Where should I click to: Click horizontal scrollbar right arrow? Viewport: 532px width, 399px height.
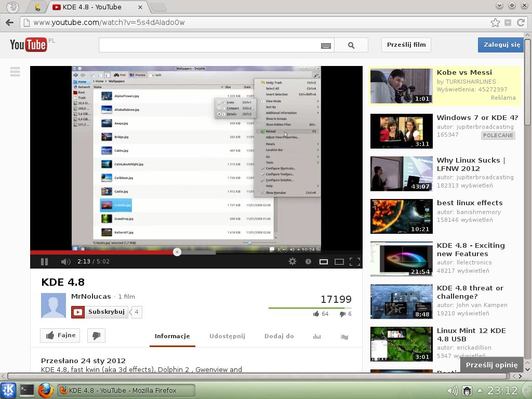click(521, 376)
